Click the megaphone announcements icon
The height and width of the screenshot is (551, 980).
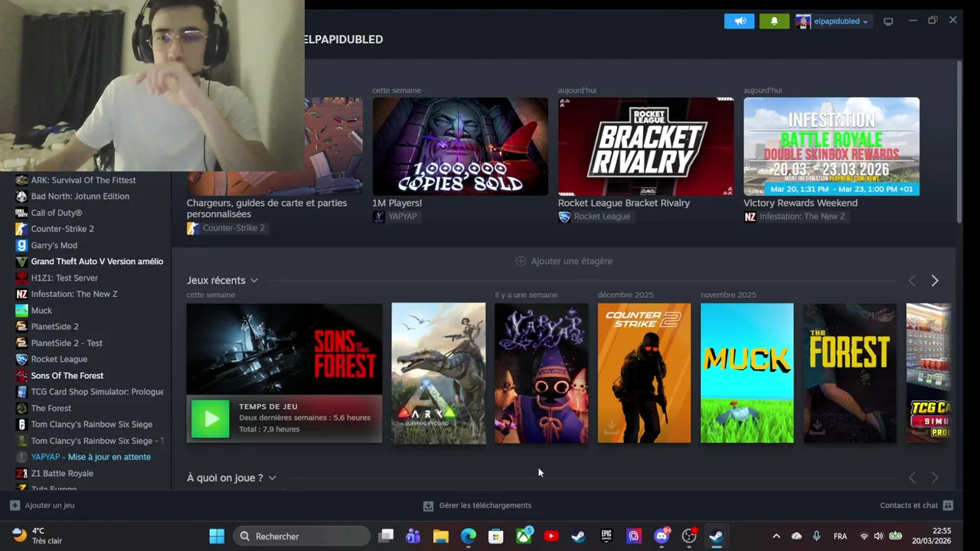pyautogui.click(x=739, y=21)
